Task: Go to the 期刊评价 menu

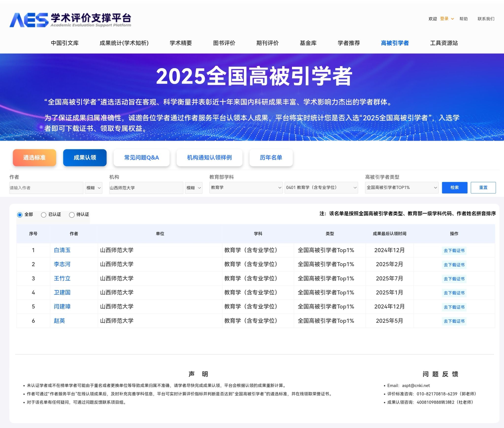Action: click(x=267, y=43)
